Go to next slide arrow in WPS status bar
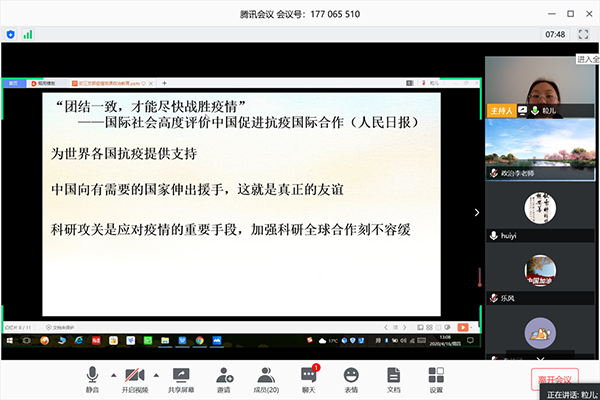The height and width of the screenshot is (400, 600). (x=404, y=327)
